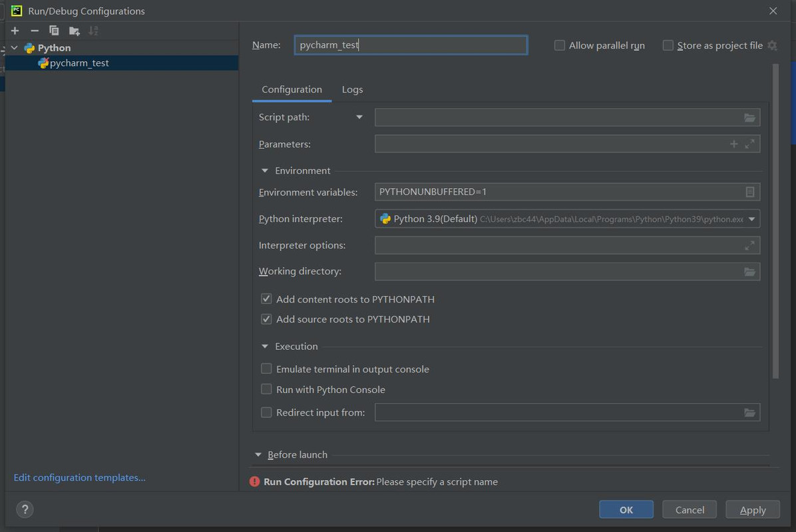This screenshot has height=532, width=796.
Task: Click the OK button
Action: tap(626, 509)
